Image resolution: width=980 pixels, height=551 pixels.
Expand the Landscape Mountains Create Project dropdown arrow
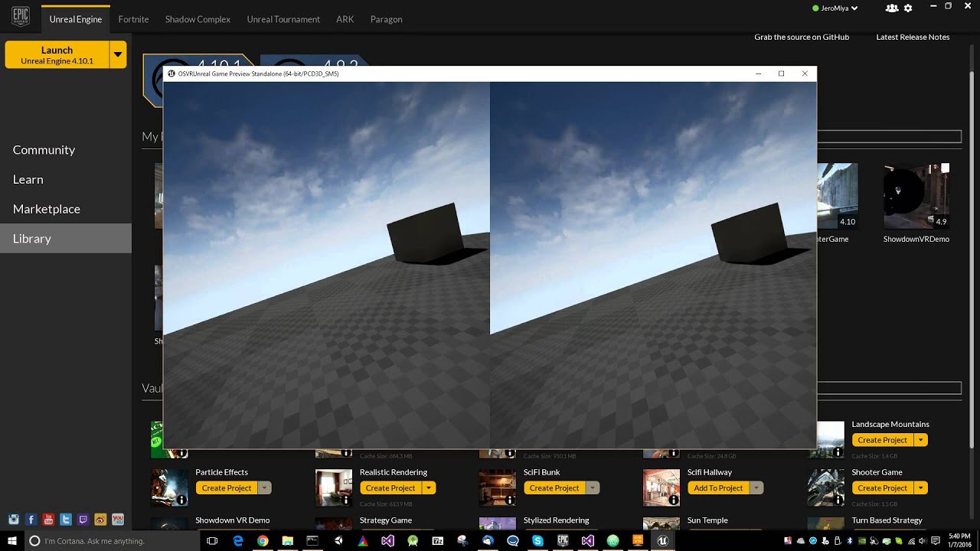click(921, 440)
